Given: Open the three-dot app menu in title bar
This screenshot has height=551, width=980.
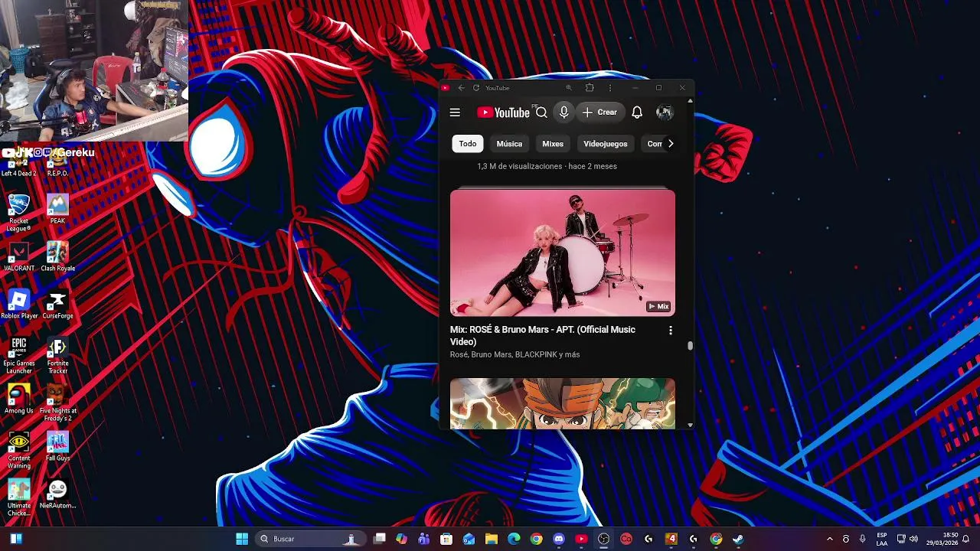Looking at the screenshot, I should click(610, 88).
